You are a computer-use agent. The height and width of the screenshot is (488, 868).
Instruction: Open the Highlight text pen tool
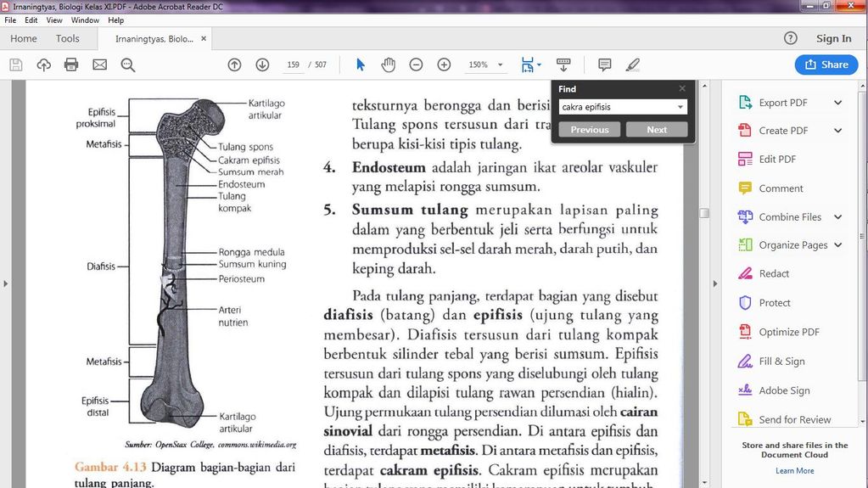[632, 65]
